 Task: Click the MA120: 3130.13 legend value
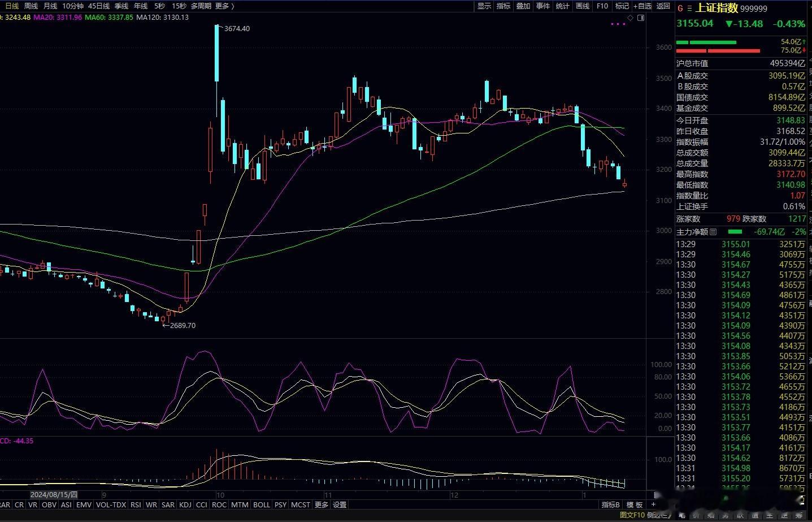pyautogui.click(x=162, y=18)
